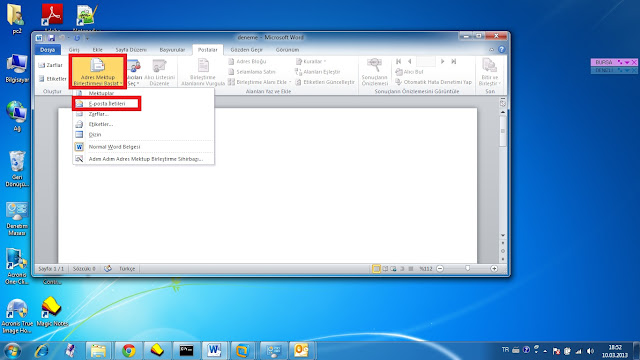
Task: Go to first record arrow
Action: click(398, 61)
